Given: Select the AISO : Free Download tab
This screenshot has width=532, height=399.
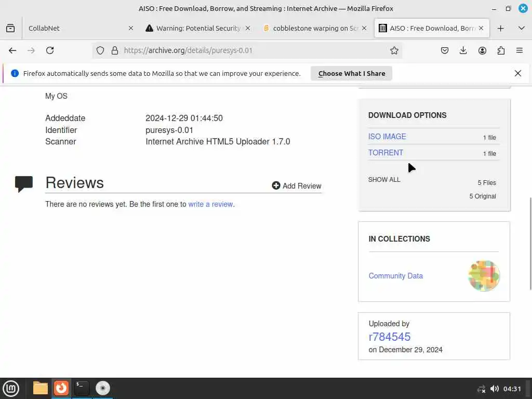Looking at the screenshot, I should pyautogui.click(x=432, y=28).
